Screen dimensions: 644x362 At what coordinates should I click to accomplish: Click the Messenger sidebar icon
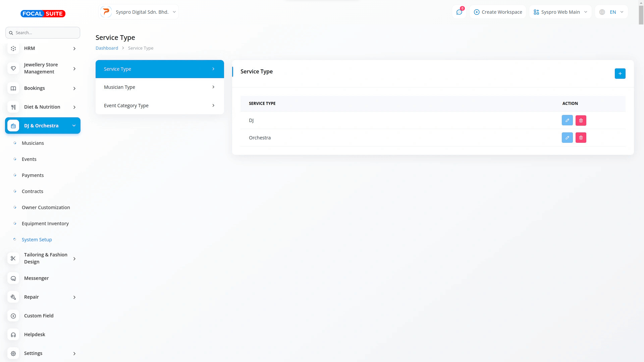[13, 278]
